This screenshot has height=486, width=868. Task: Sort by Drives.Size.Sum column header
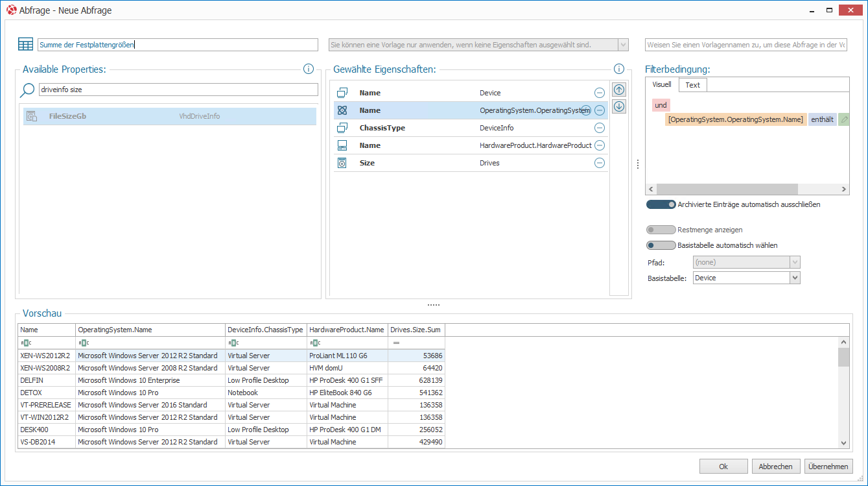coord(416,330)
